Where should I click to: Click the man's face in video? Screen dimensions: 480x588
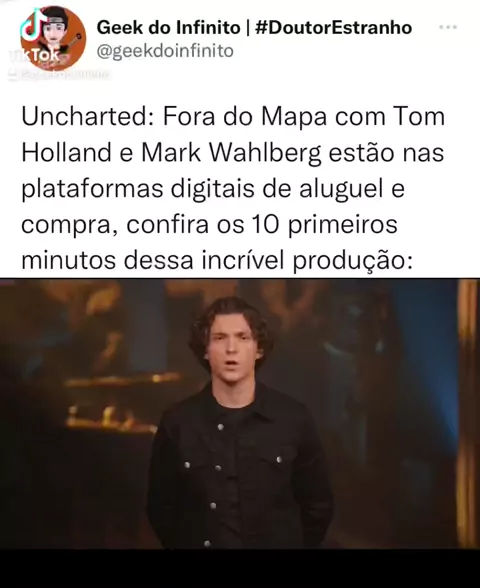click(x=232, y=348)
